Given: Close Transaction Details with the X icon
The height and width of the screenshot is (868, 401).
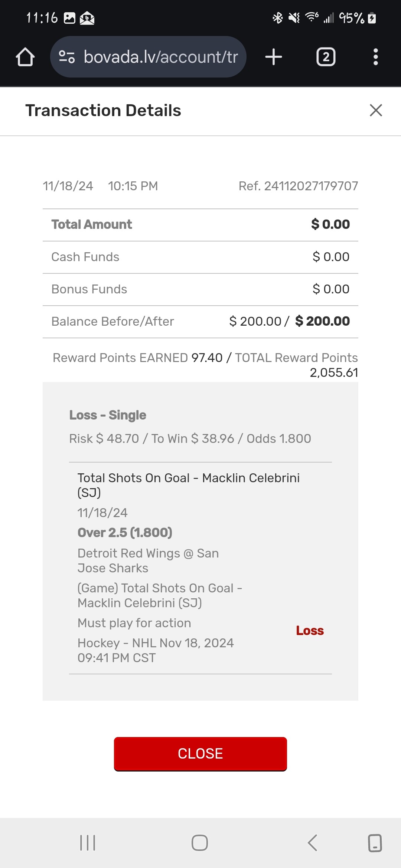Looking at the screenshot, I should 376,110.
